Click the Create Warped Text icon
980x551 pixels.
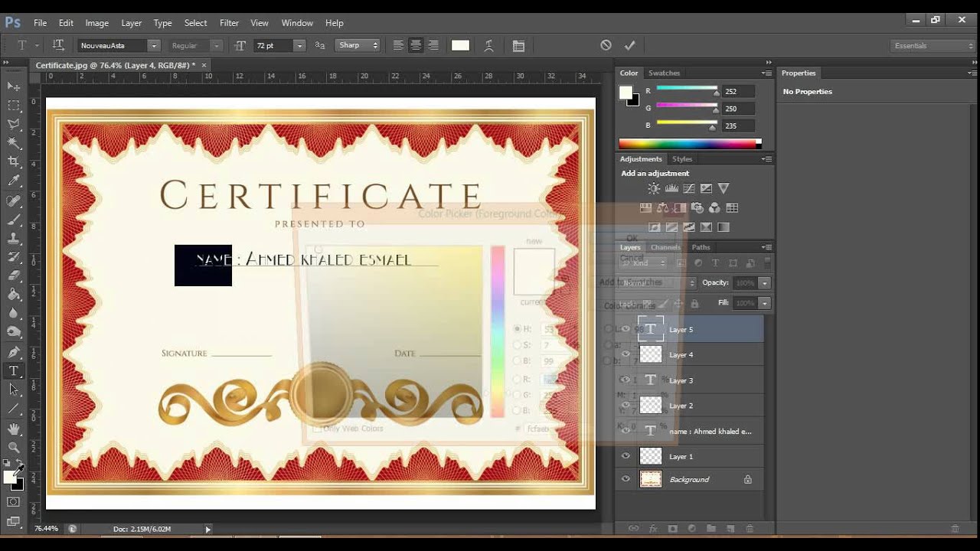tap(488, 46)
